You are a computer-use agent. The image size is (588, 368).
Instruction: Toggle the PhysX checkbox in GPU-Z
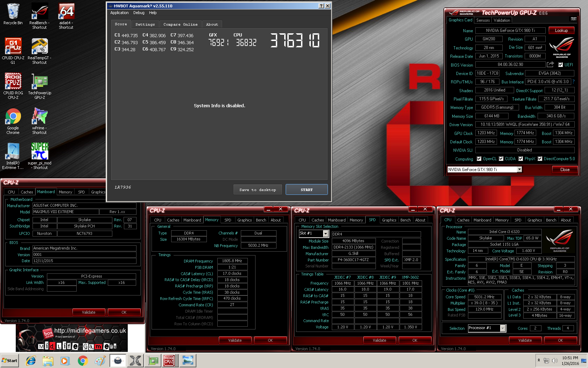coord(521,159)
